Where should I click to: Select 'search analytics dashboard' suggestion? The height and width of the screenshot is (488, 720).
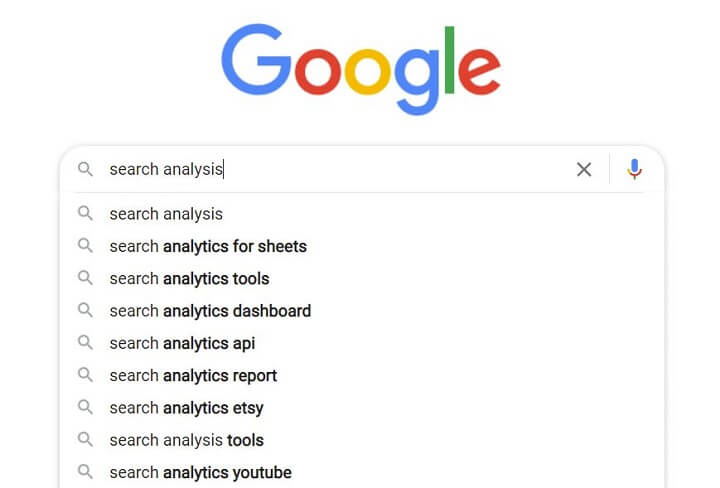[362, 311]
